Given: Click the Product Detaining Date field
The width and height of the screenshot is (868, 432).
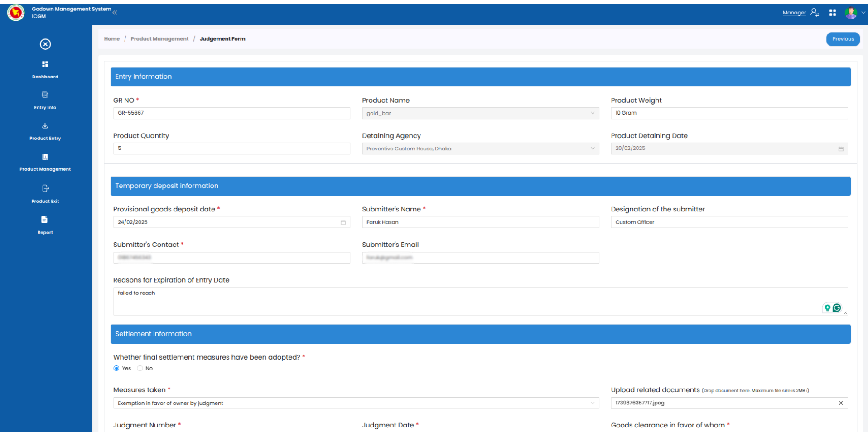Looking at the screenshot, I should coord(729,149).
